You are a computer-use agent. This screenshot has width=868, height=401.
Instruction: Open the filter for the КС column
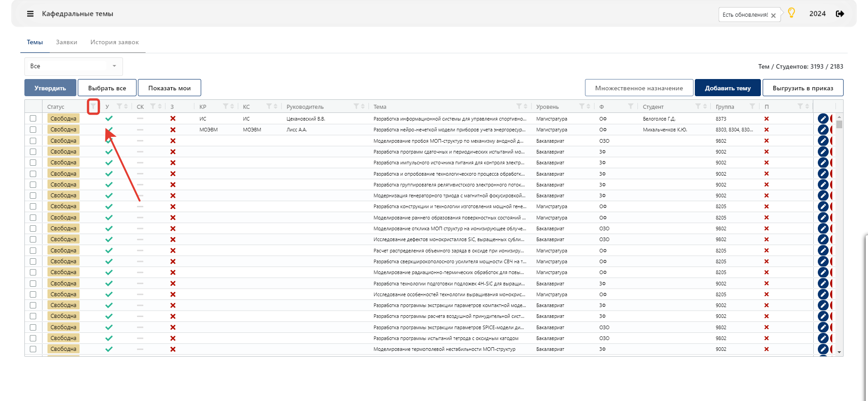[x=269, y=107]
